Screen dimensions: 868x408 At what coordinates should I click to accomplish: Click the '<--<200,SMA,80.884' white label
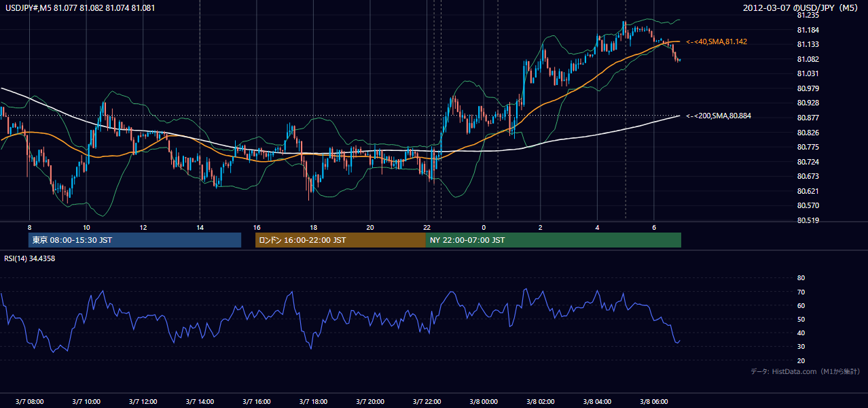pos(719,116)
